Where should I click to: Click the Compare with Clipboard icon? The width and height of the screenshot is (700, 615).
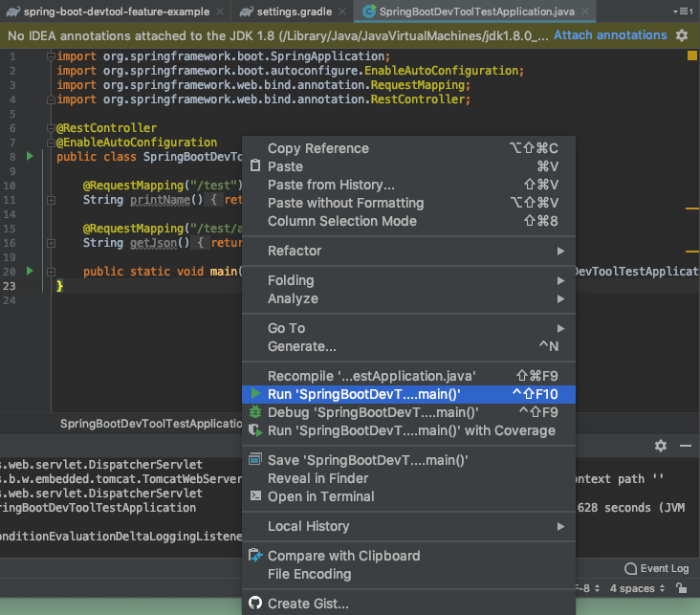[x=255, y=555]
